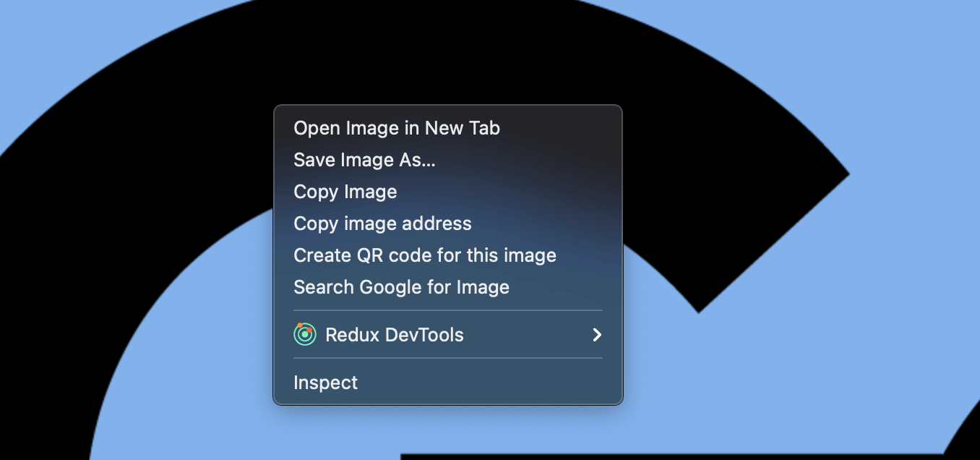Click the black horizontal bar at the bottom edge
This screenshot has height=460, width=980.
coord(672,456)
